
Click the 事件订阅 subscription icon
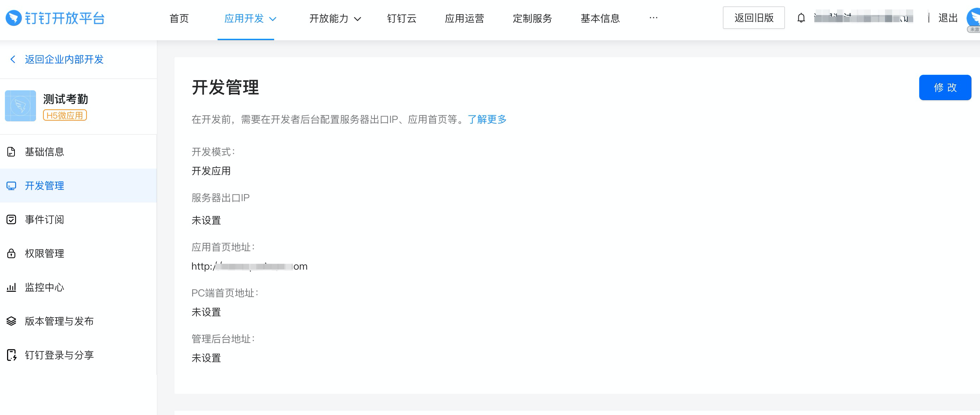click(11, 219)
